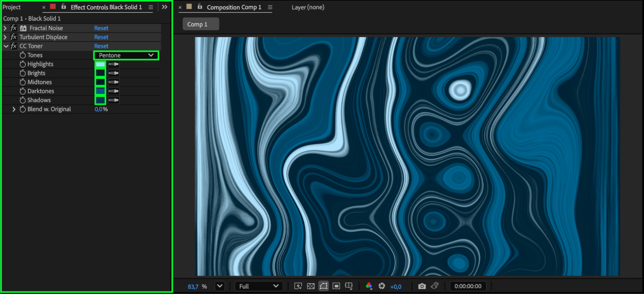Enable the Shadows stopwatch
The image size is (644, 294).
coord(23,100)
